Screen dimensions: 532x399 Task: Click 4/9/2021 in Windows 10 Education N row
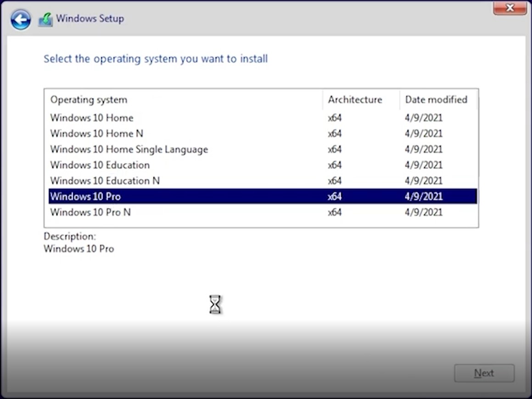(423, 181)
